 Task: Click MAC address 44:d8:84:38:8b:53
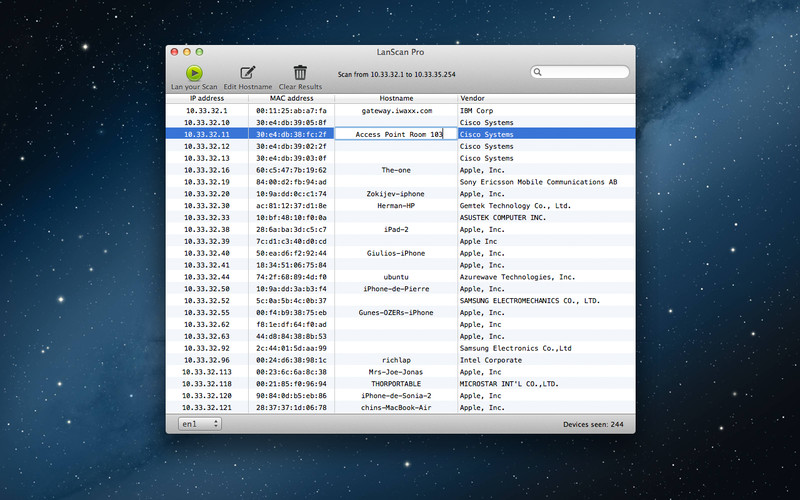point(291,336)
